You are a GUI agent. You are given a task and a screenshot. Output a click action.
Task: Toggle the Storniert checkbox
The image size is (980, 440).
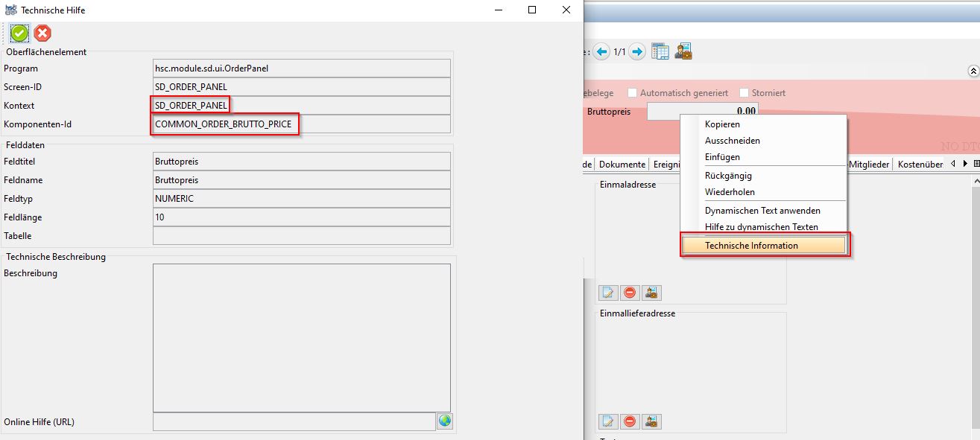click(x=745, y=93)
